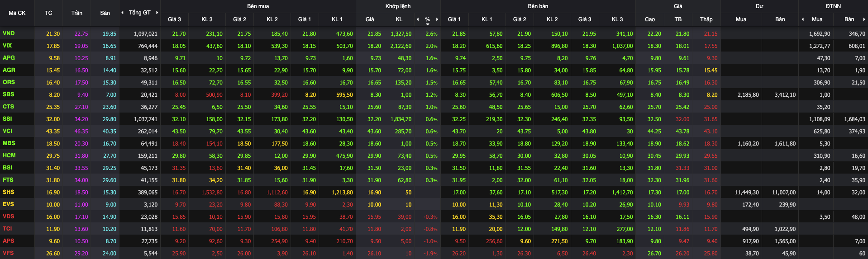
Task: Click SHS buy volume 1,532,80
Action: tap(212, 193)
